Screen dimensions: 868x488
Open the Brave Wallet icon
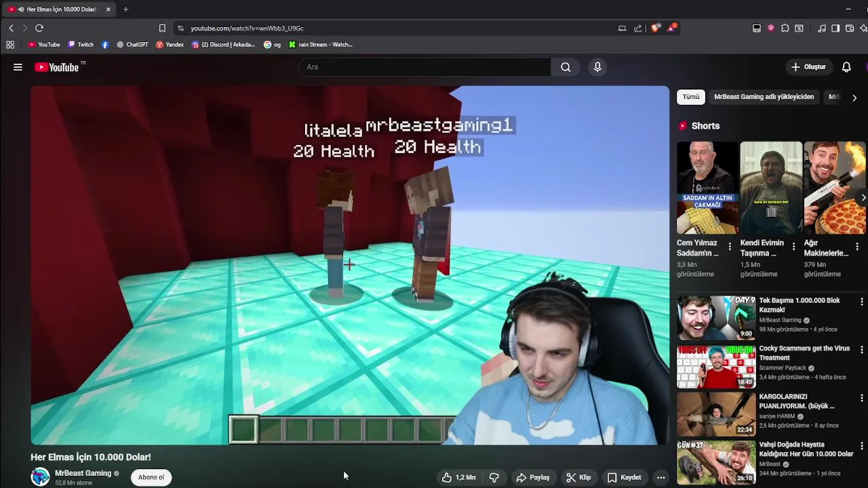[850, 28]
